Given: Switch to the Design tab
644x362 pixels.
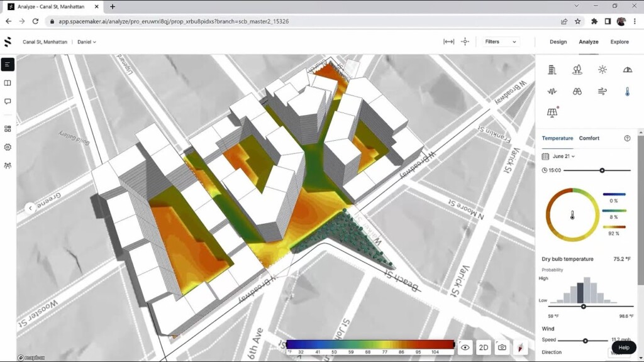Looking at the screenshot, I should [558, 42].
